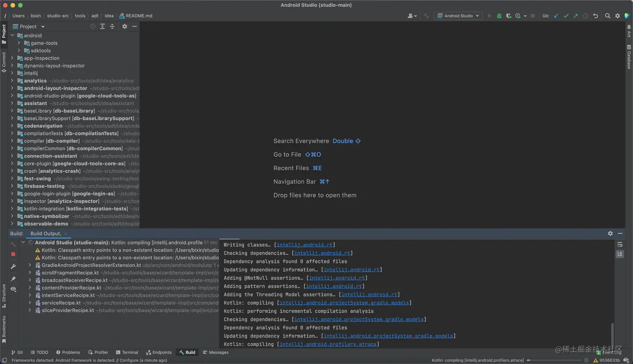Click Expand All in Project panel header

click(x=102, y=26)
